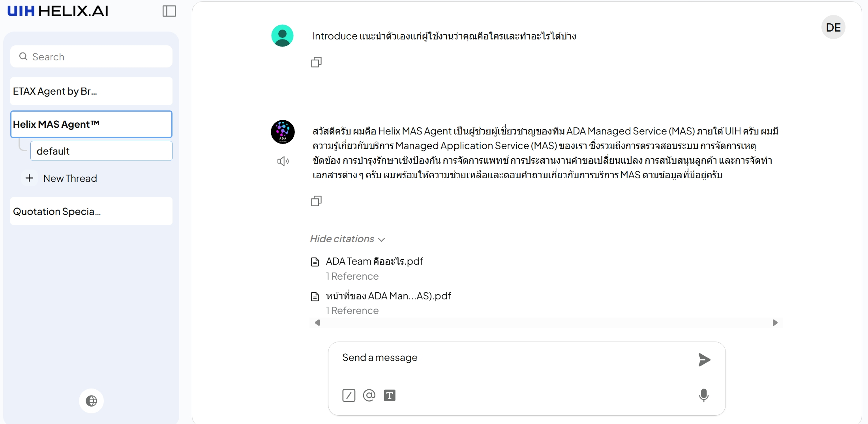Open the หน้าที่ของ ADA Man...AS).pdf citation
Viewport: 868px width, 424px height.
[388, 296]
